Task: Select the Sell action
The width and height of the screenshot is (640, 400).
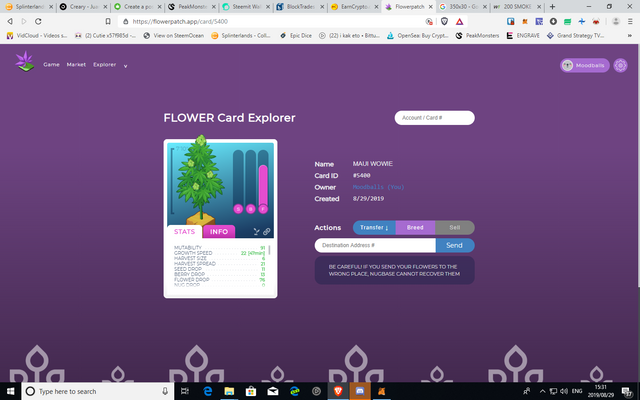Action: point(455,227)
